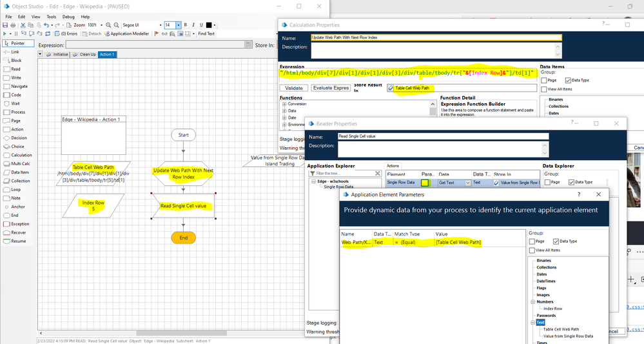Open the Debug menu
This screenshot has height=344, width=644.
point(68,16)
